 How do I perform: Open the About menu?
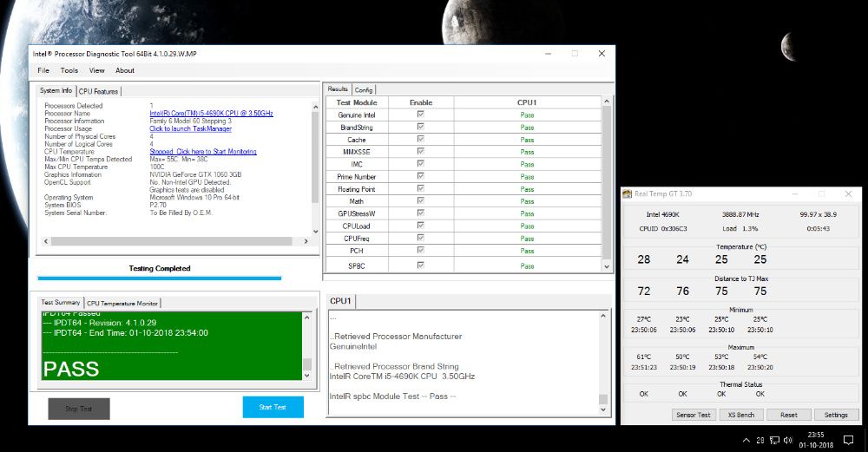click(x=125, y=70)
